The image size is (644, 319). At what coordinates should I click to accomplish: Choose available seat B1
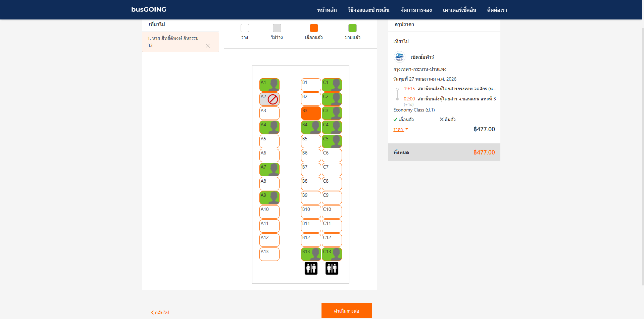pos(311,85)
